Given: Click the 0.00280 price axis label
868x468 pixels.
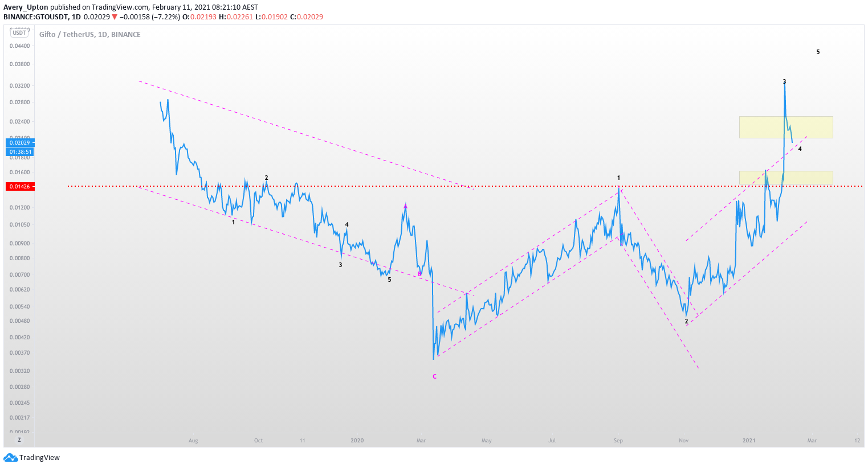Looking at the screenshot, I should [x=19, y=387].
